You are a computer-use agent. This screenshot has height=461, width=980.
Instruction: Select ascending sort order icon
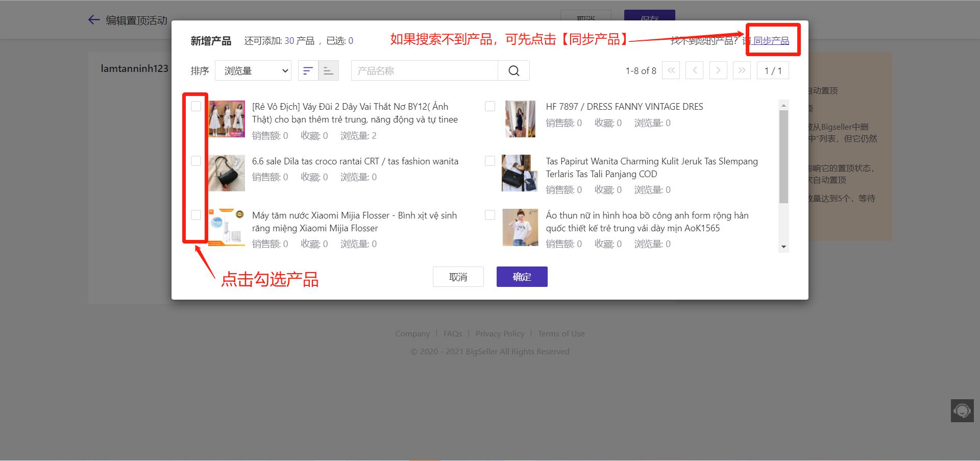coord(329,71)
